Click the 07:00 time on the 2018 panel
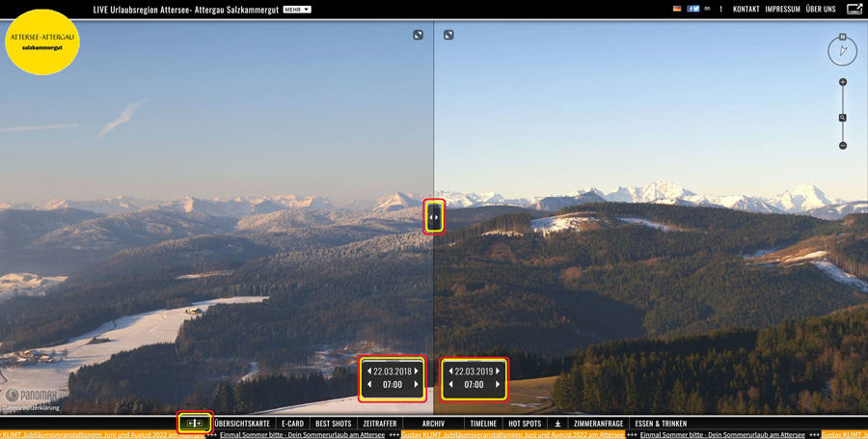The image size is (868, 439). click(393, 385)
